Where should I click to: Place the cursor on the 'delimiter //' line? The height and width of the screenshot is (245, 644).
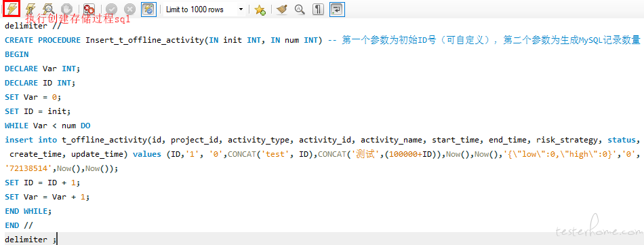pos(33,26)
